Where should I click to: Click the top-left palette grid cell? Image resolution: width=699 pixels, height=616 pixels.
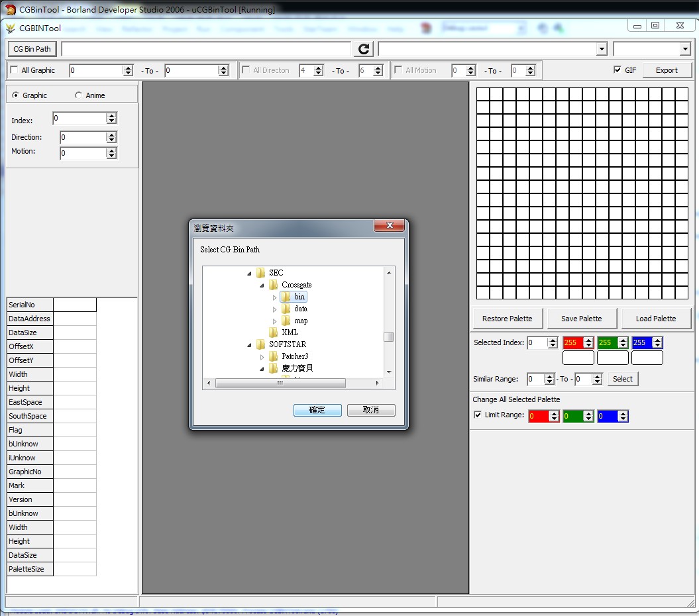click(x=483, y=94)
